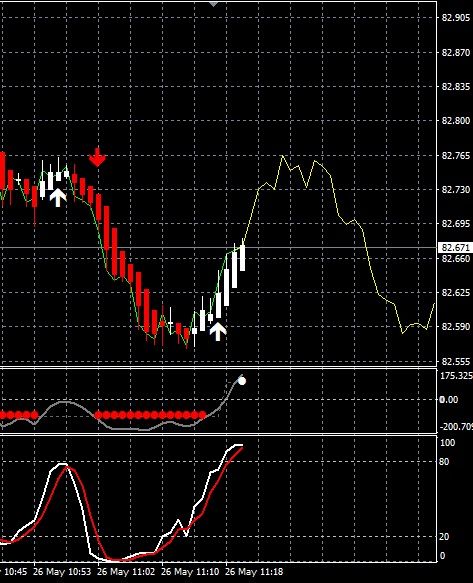Select the yellow forecast line peak near 82.765
Image resolution: width=473 pixels, height=583 pixels.
[282, 156]
